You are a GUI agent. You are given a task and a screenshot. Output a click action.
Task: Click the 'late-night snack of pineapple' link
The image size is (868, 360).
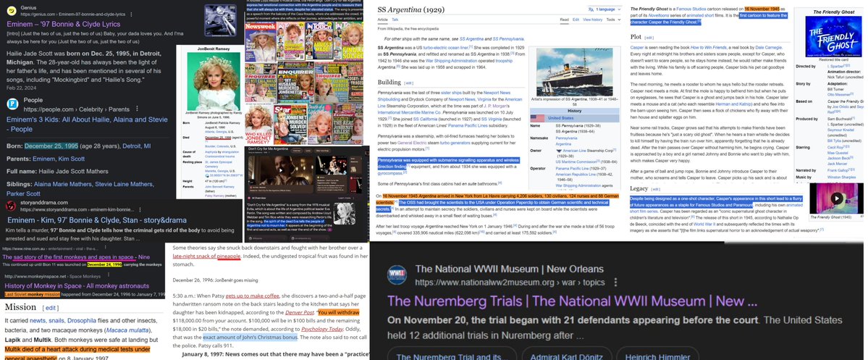pyautogui.click(x=206, y=256)
